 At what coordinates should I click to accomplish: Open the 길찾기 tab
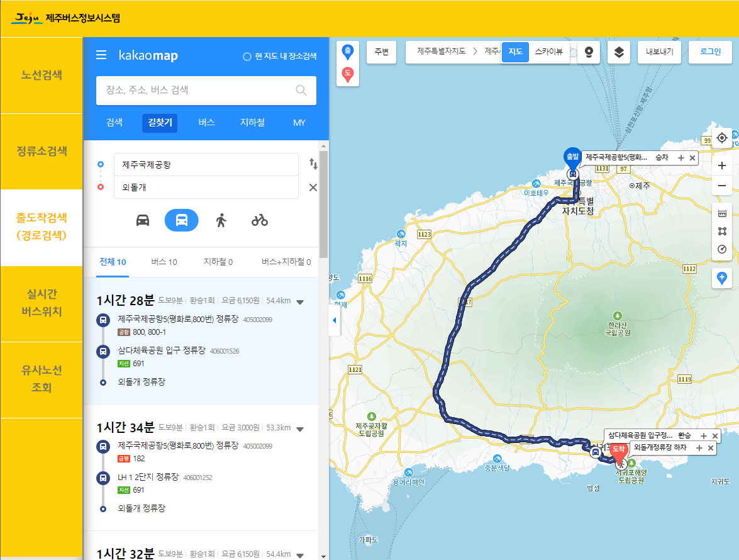click(x=160, y=123)
